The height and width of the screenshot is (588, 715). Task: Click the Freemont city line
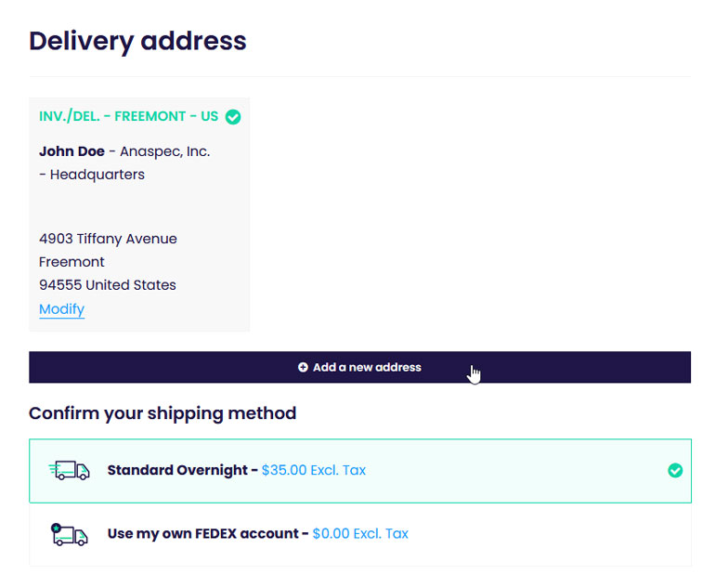click(71, 262)
